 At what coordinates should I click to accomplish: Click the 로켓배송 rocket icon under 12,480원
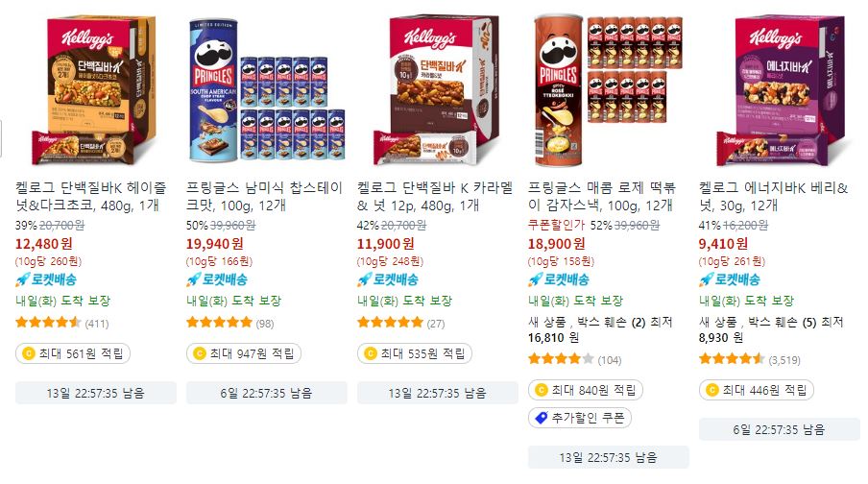point(23,279)
